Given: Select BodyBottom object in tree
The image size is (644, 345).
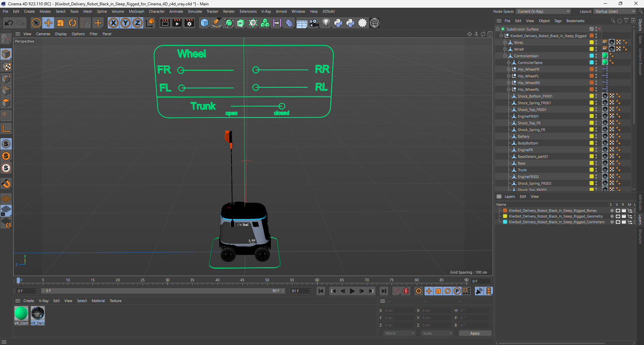Looking at the screenshot, I should tap(528, 143).
